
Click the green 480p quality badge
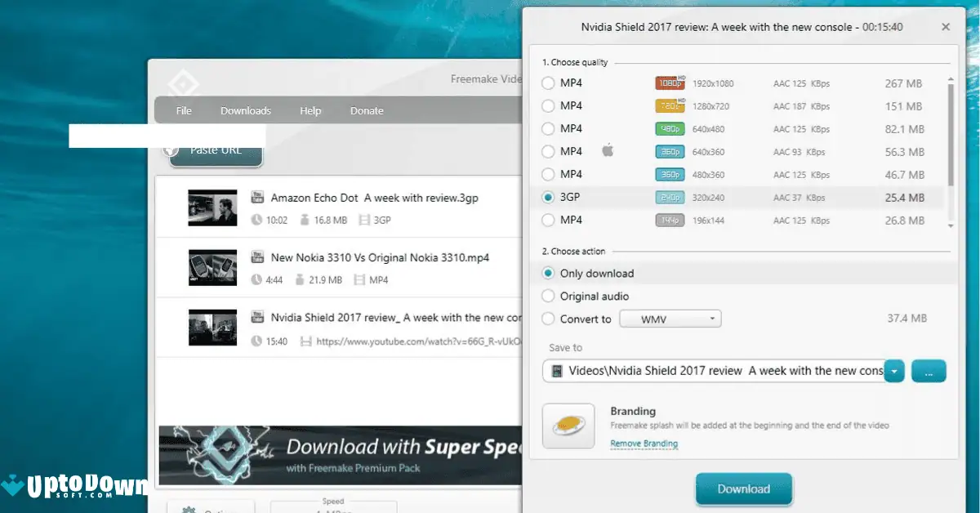click(x=669, y=128)
